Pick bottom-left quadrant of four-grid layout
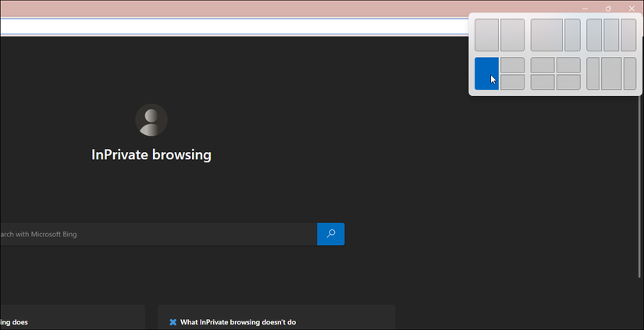644x330 pixels. (x=543, y=82)
